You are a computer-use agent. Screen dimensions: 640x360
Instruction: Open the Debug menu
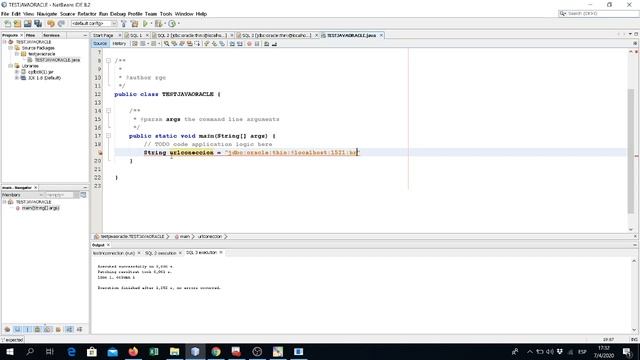point(118,14)
